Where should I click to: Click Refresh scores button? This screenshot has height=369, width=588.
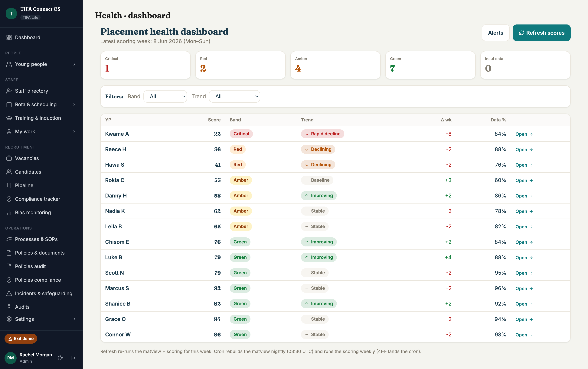point(541,33)
